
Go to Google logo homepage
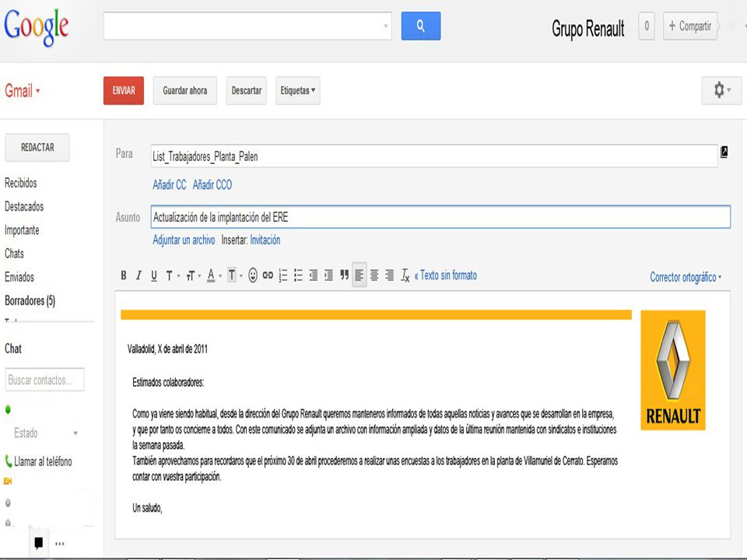point(37,28)
